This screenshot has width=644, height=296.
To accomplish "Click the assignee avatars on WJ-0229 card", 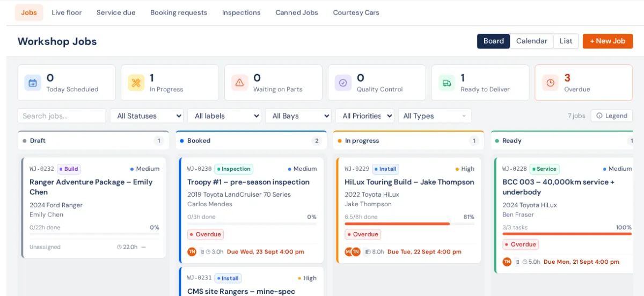I will click(x=353, y=251).
